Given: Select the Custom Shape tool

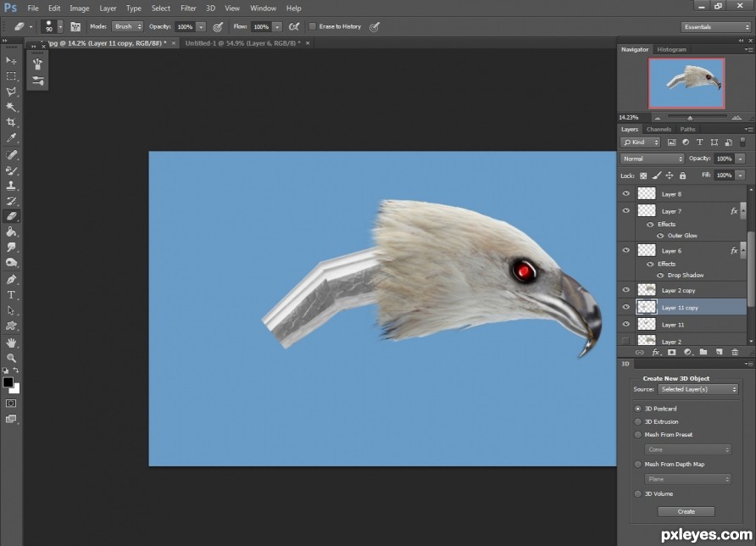Looking at the screenshot, I should 11,326.
